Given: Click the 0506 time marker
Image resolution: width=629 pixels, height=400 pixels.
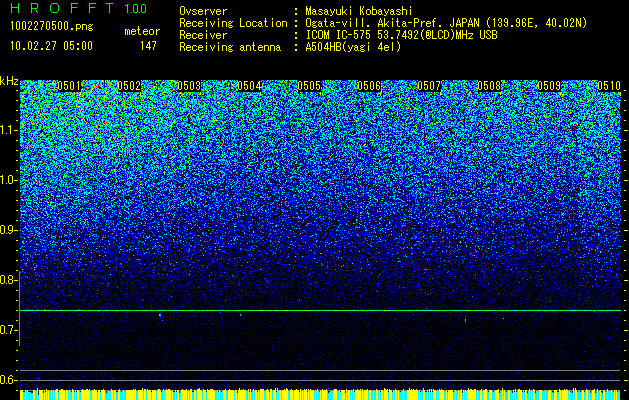Looking at the screenshot, I should coord(369,86).
